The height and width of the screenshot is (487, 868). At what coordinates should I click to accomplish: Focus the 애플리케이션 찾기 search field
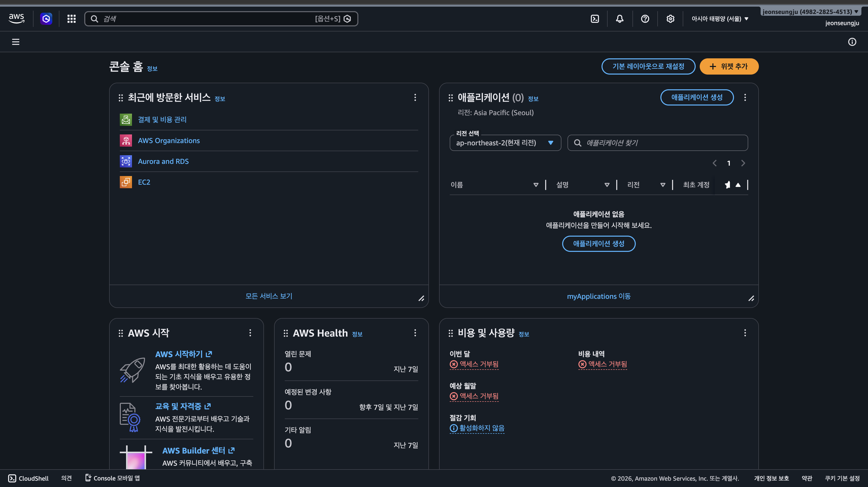tap(658, 143)
